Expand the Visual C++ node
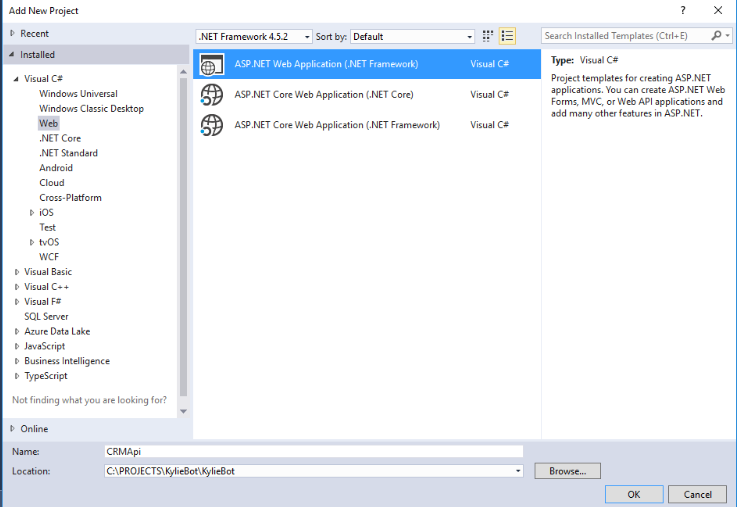The image size is (737, 507). [16, 287]
